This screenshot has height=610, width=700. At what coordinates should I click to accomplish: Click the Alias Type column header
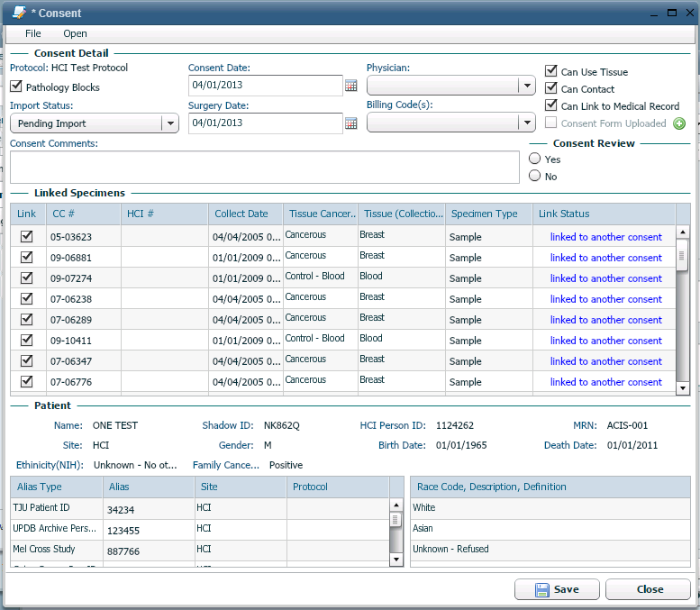[57, 487]
